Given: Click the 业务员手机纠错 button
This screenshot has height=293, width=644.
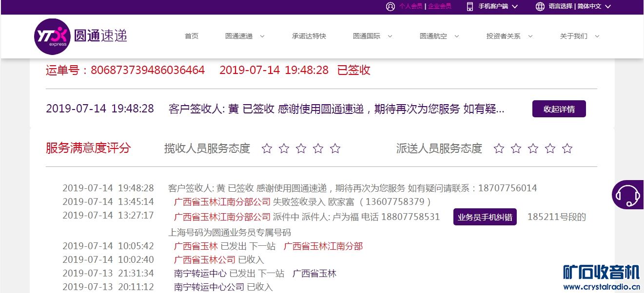Looking at the screenshot, I should (485, 217).
